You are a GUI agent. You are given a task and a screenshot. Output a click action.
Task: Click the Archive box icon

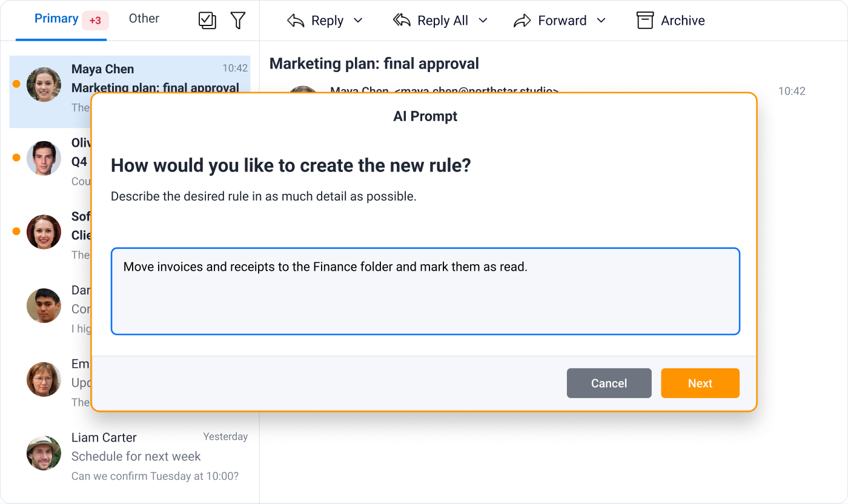click(645, 21)
